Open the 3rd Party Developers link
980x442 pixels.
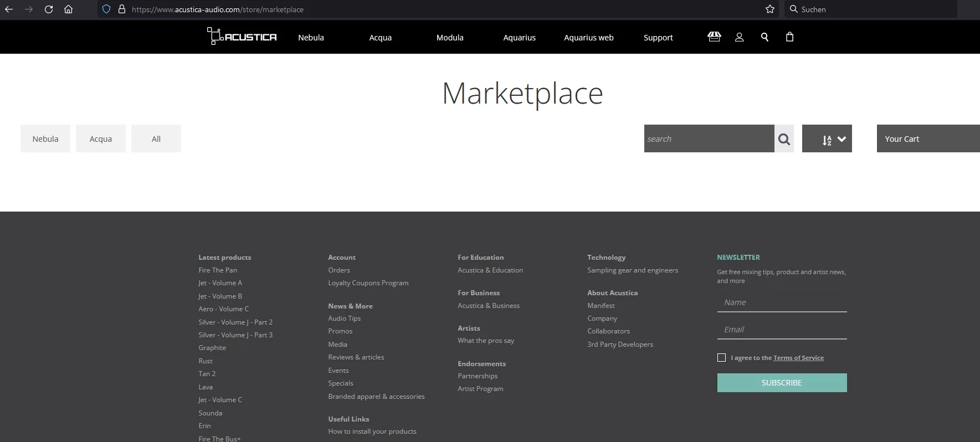pos(620,345)
